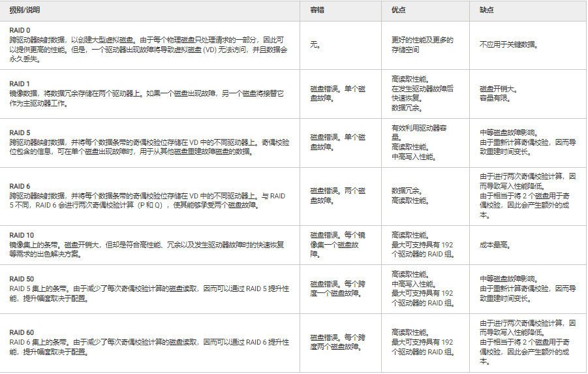Click RAID 6 disadvantage about 两次奇偶校验计算
The height and width of the screenshot is (374, 588).
pos(527,181)
